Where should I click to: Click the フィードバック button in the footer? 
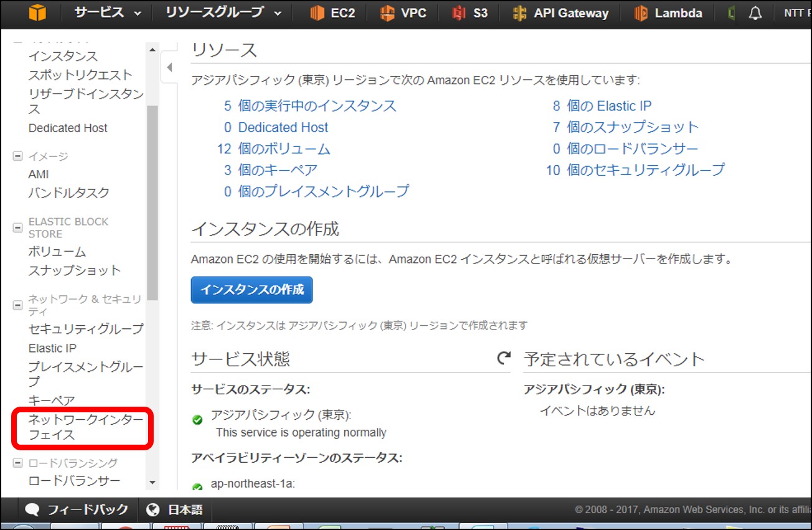tap(77, 509)
